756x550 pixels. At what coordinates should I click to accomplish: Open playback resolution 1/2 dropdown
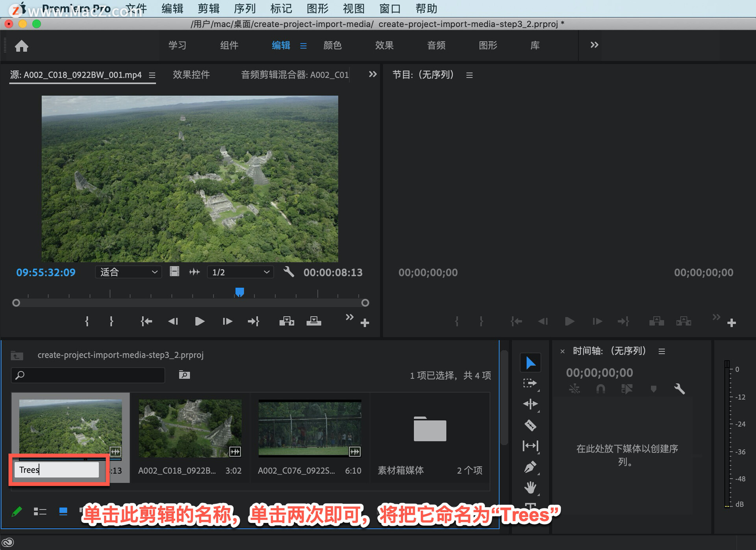(x=241, y=272)
